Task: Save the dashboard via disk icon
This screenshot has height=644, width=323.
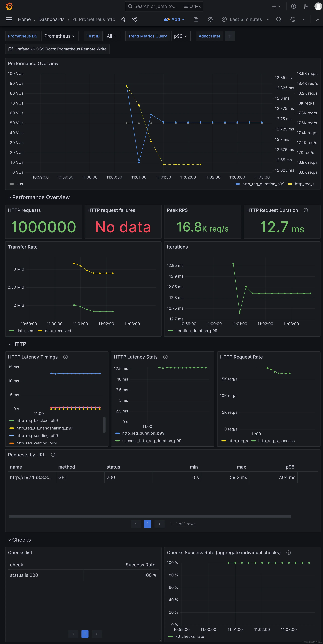Action: (196, 19)
